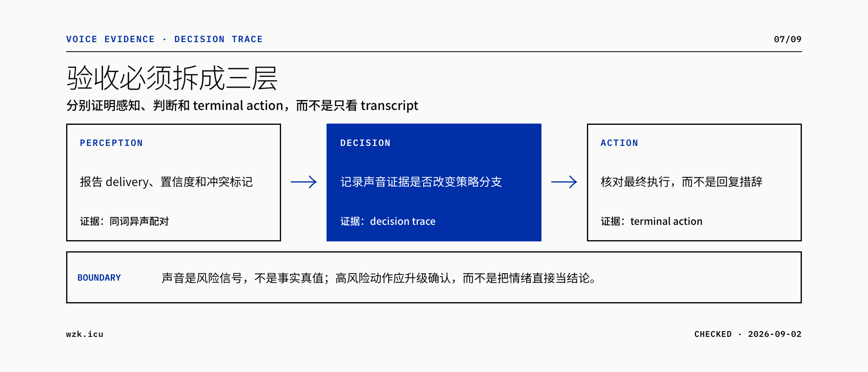868x372 pixels.
Task: Click the "DECISION" label in the blue card
Action: (x=365, y=143)
